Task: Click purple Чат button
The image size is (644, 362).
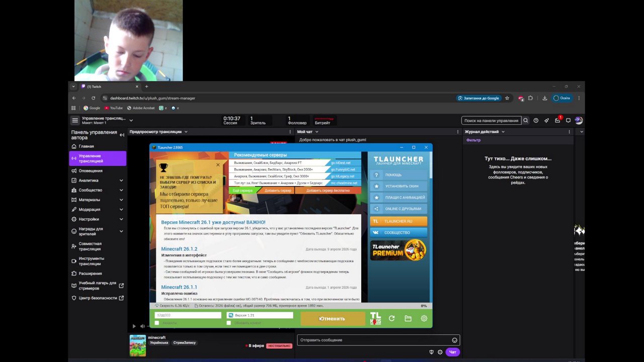Action: (452, 352)
